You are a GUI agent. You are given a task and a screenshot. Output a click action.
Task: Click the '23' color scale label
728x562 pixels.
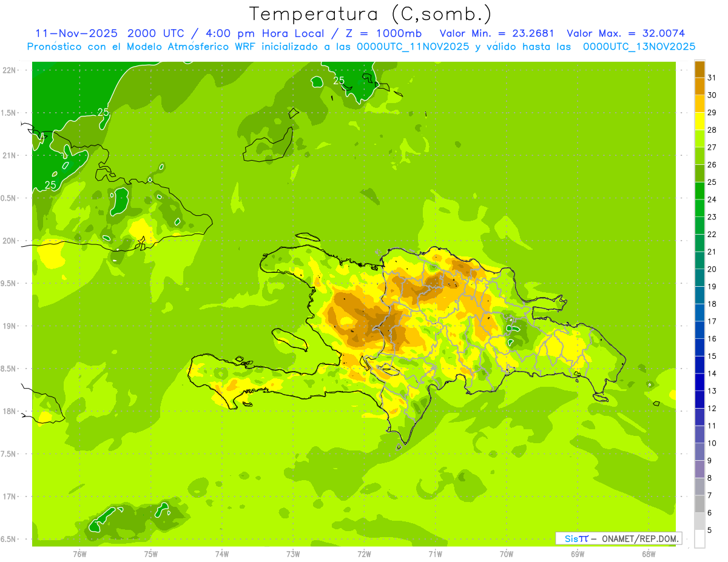(x=712, y=217)
